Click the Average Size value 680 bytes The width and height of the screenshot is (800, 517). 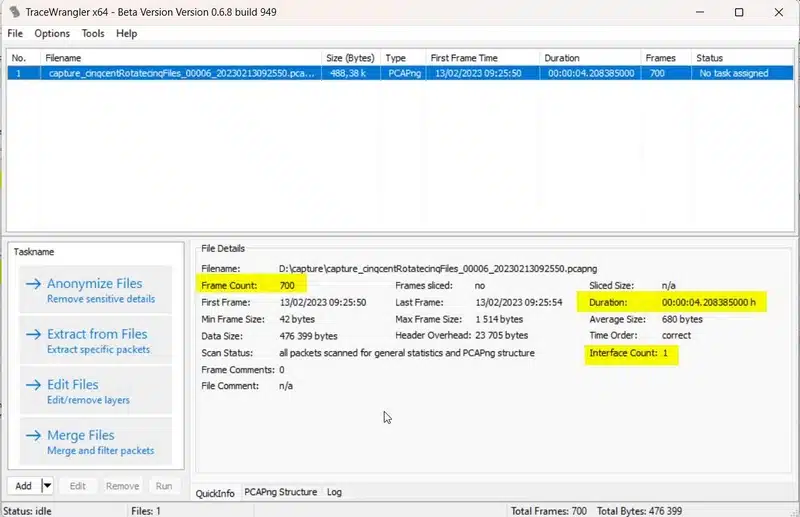pos(682,319)
